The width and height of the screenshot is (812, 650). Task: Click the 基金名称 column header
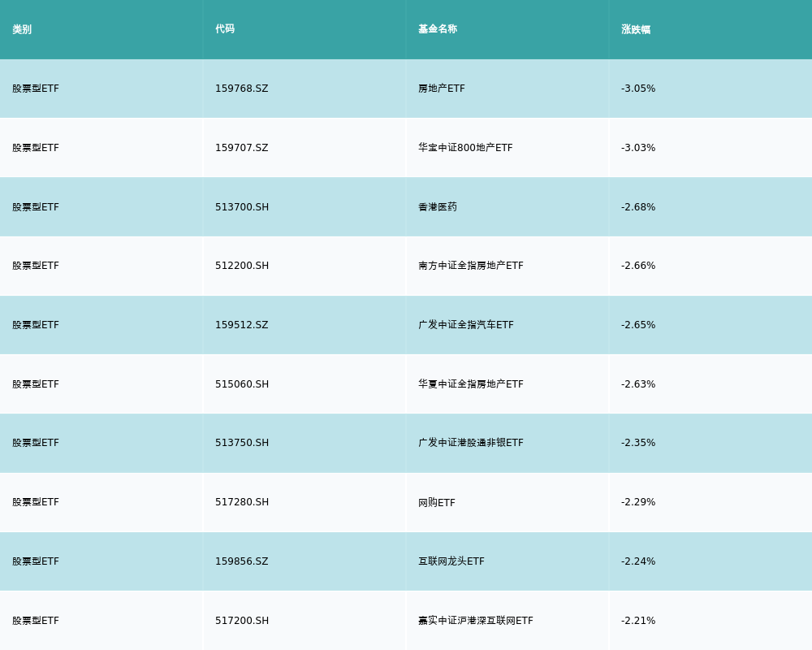coord(438,29)
